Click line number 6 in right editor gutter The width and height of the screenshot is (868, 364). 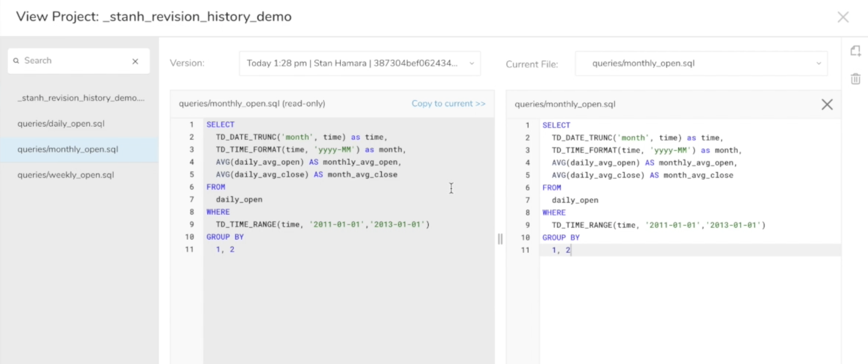click(527, 188)
